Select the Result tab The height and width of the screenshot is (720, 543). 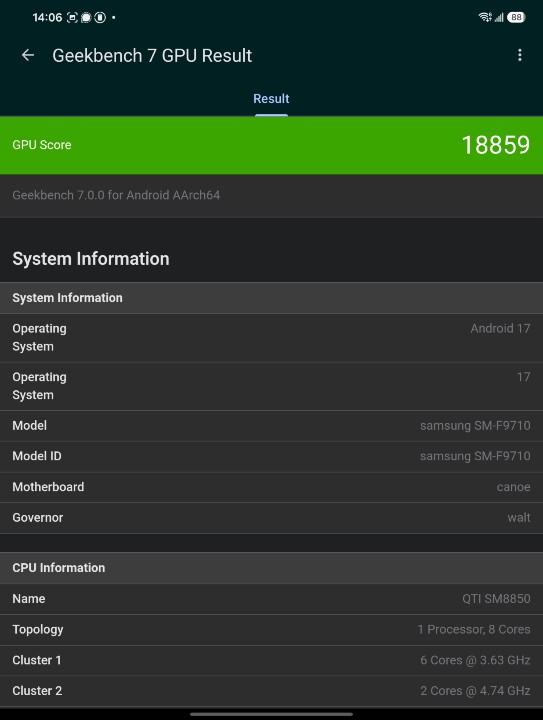(271, 99)
